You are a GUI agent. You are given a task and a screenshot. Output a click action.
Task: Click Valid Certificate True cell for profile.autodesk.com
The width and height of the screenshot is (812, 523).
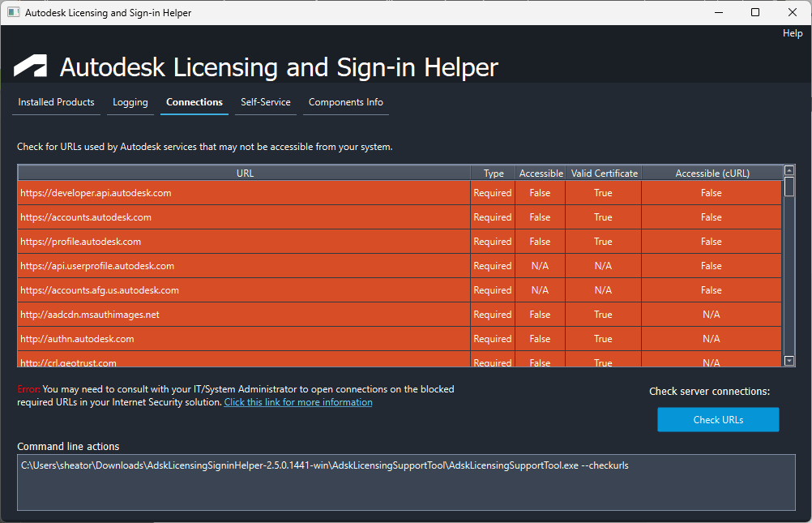pos(603,242)
